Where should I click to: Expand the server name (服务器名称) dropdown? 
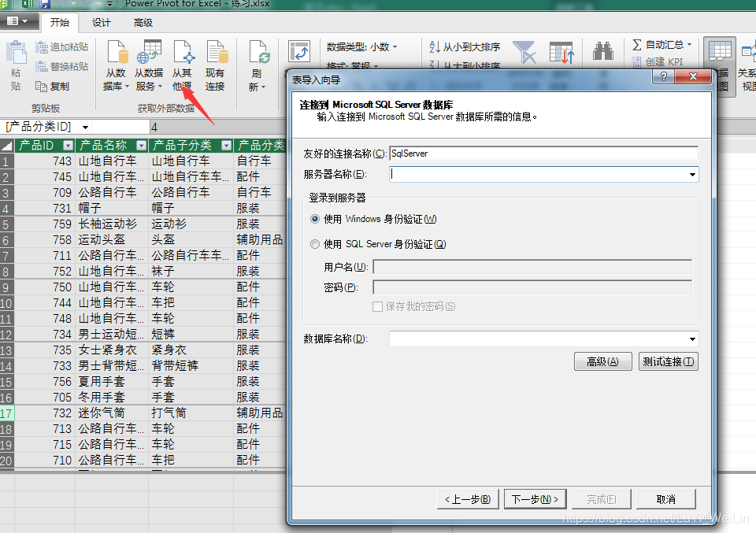[x=692, y=175]
